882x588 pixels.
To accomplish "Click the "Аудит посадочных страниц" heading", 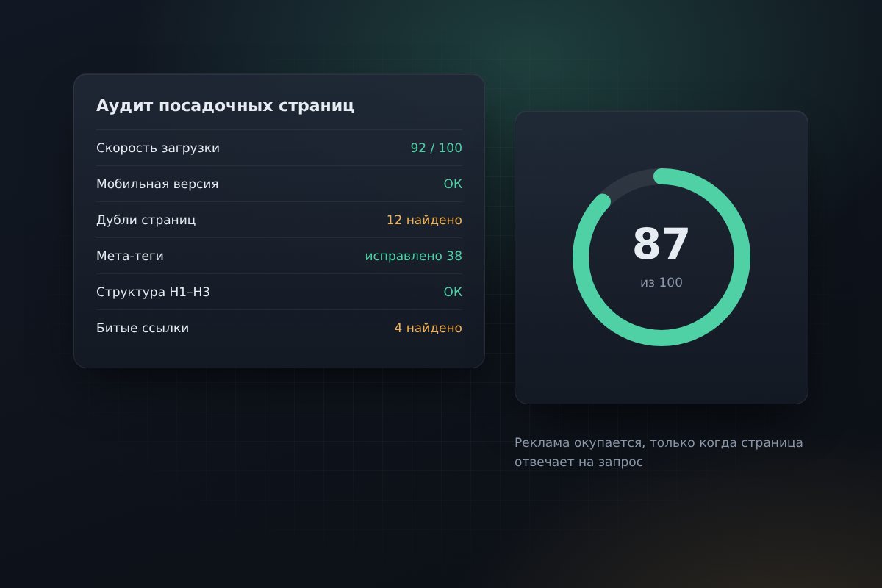I will coord(225,106).
